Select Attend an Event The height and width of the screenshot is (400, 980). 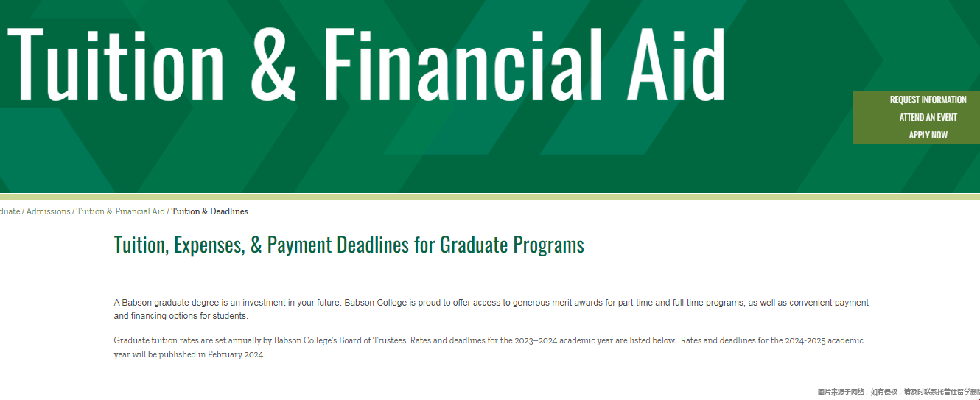[x=928, y=117]
